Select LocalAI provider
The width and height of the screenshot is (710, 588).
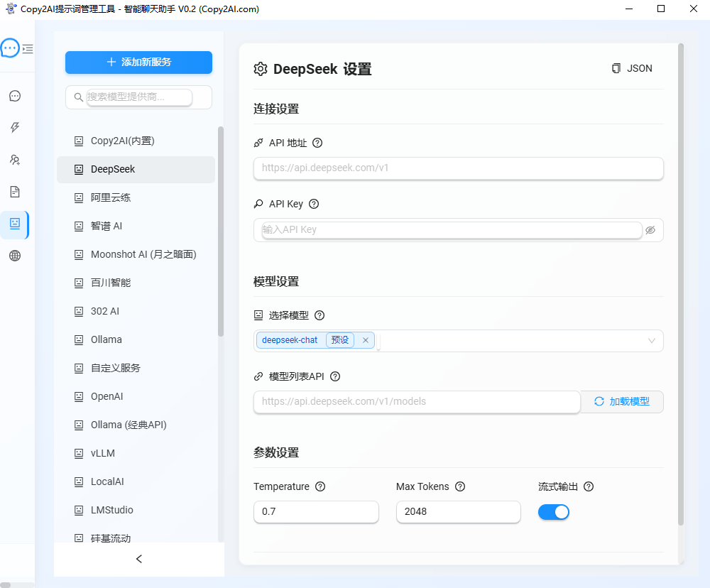pyautogui.click(x=136, y=481)
